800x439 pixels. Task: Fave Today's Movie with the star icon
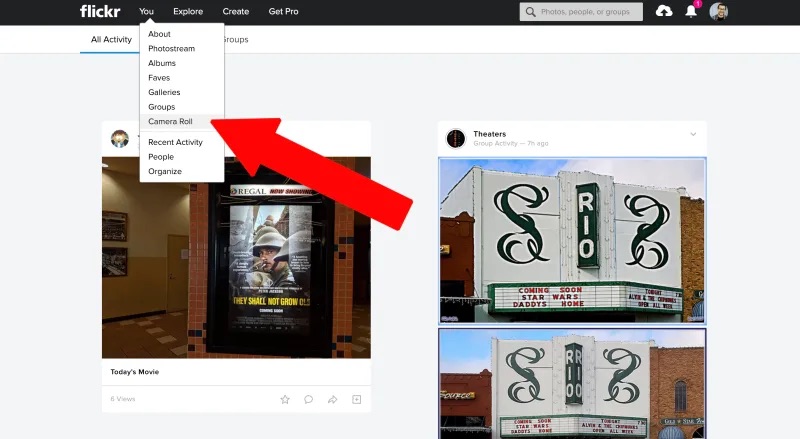tap(285, 399)
